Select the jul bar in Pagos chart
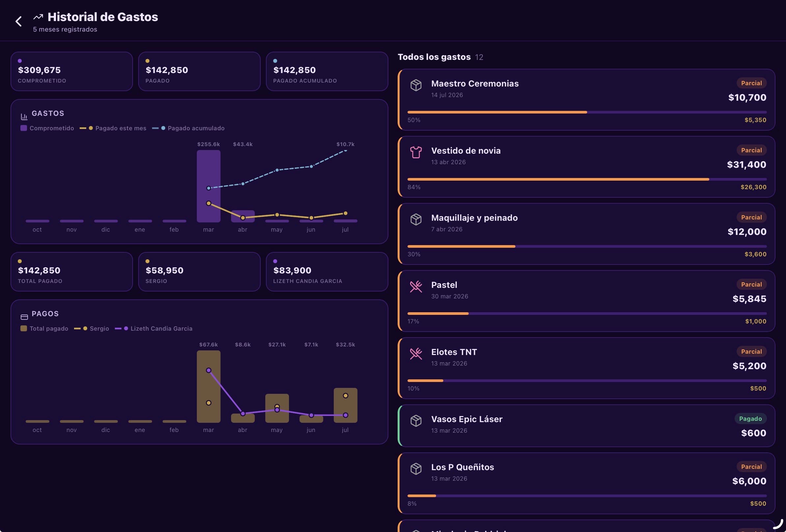This screenshot has height=532, width=786. pos(345,405)
